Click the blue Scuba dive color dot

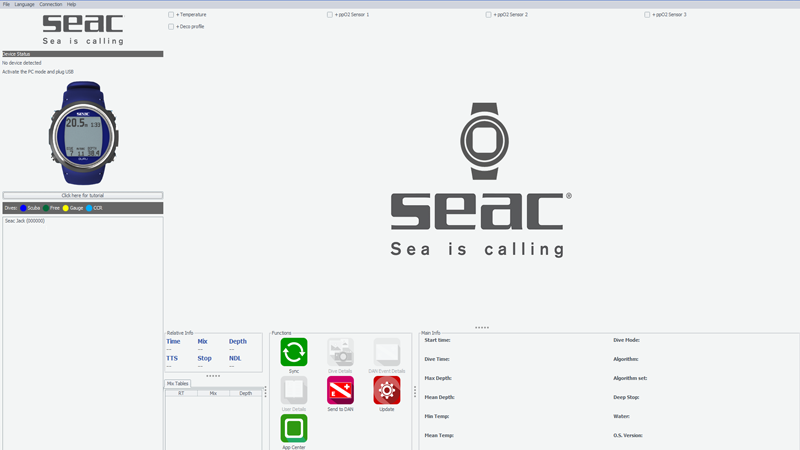tap(23, 208)
